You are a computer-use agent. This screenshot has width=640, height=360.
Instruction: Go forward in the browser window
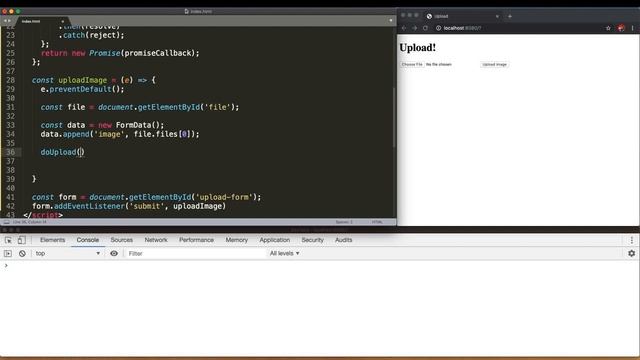point(414,28)
